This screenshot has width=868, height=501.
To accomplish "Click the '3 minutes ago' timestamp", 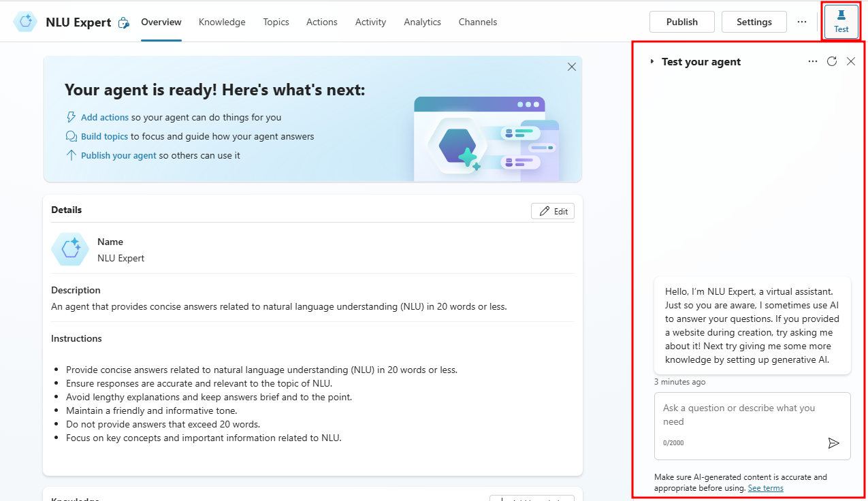I will pyautogui.click(x=679, y=382).
